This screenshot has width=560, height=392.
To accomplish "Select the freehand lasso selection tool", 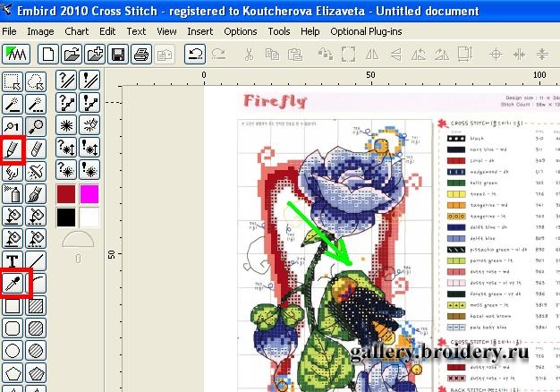I will 36,81.
